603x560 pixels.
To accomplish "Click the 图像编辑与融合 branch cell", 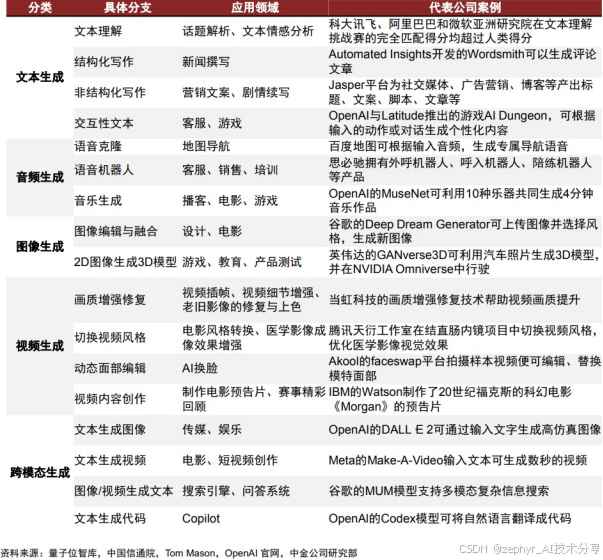I will tap(116, 231).
